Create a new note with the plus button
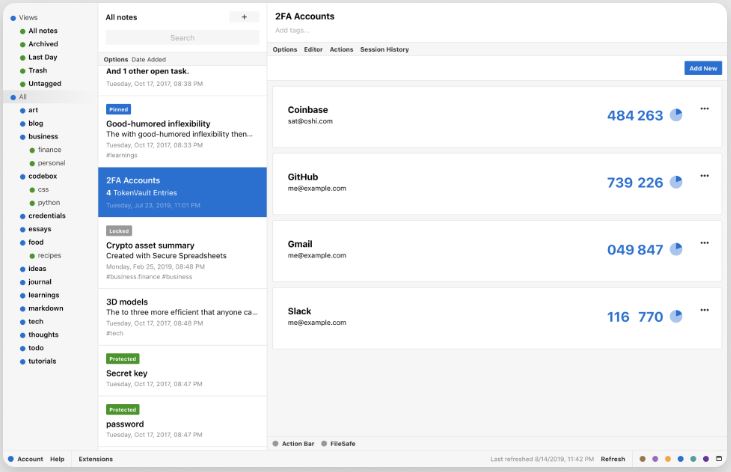This screenshot has height=472, width=731. pyautogui.click(x=244, y=17)
